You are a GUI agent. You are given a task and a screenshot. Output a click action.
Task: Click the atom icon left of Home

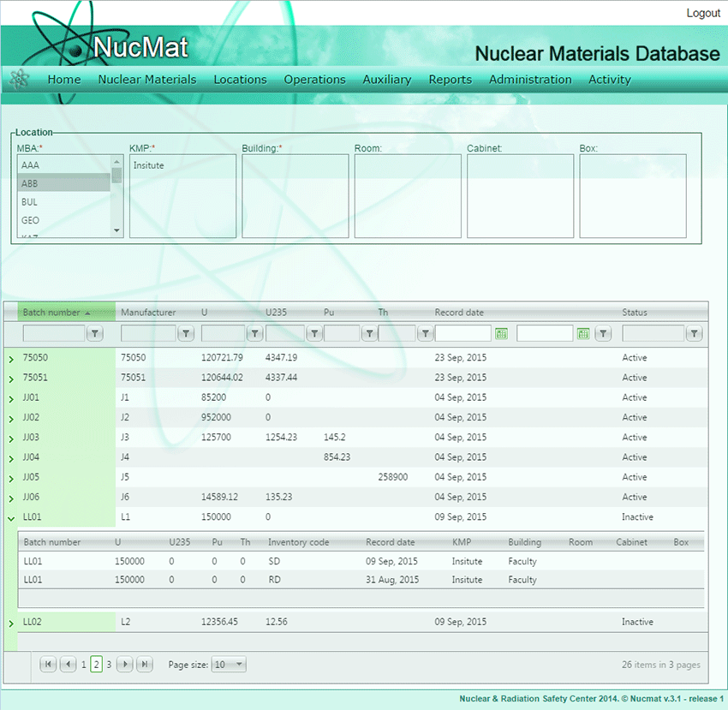point(19,79)
